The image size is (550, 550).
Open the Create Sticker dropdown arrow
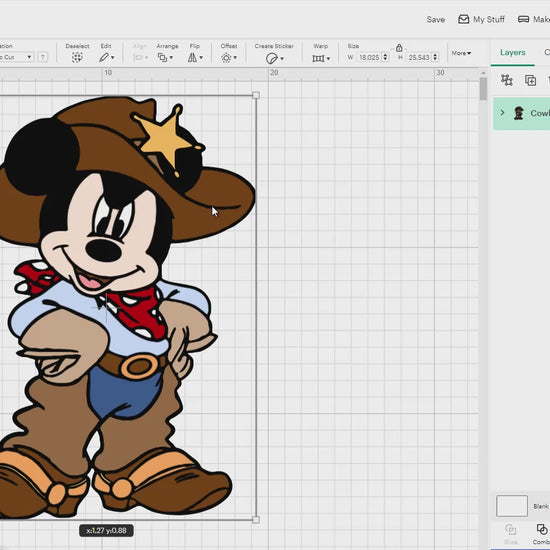[x=282, y=59]
